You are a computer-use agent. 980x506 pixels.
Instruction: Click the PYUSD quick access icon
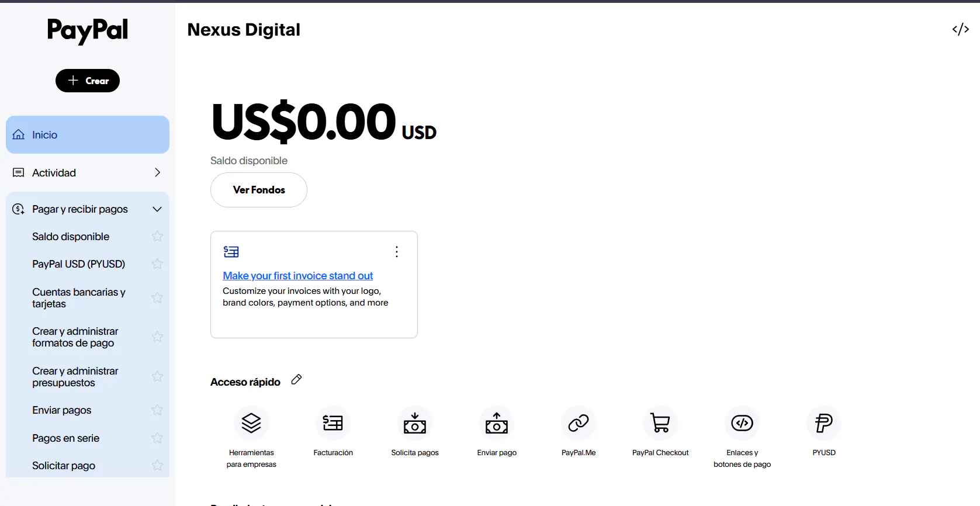coord(824,423)
